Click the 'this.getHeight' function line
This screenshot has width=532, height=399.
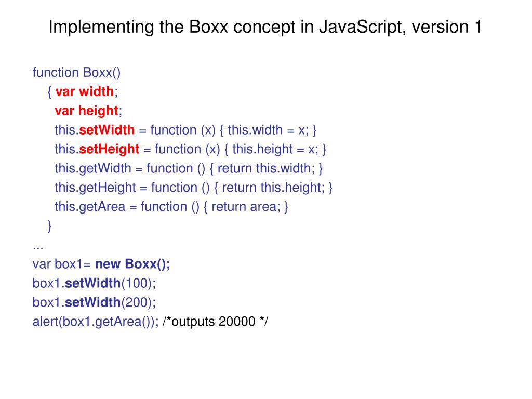tap(193, 188)
